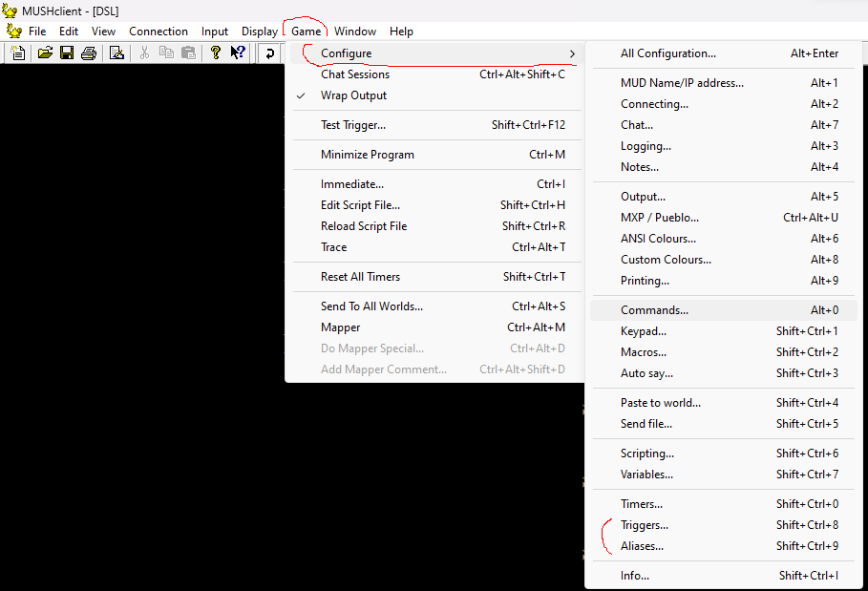This screenshot has width=868, height=591.
Task: Toggle the wrap arrow icon in the toolbar
Action: 269,53
